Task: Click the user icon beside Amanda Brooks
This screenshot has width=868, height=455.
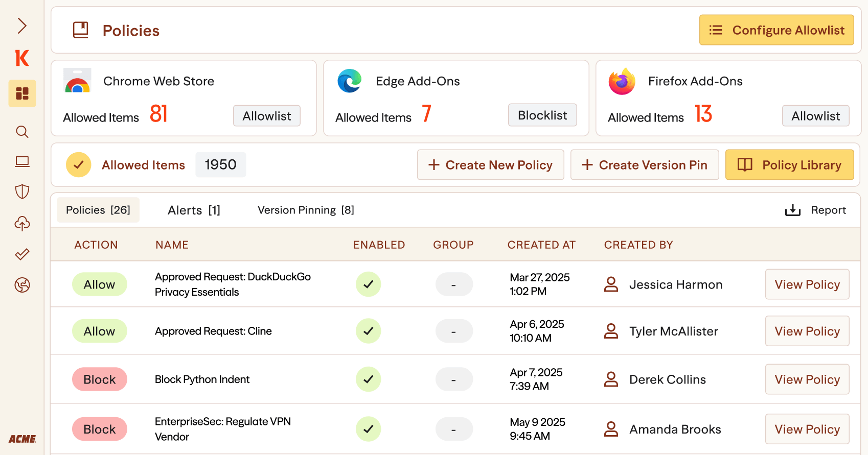Action: tap(611, 429)
